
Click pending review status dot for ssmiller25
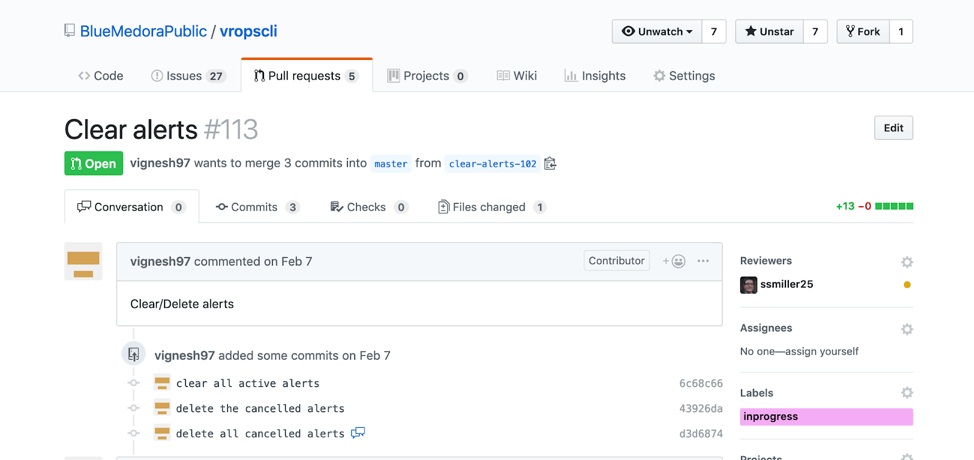point(907,285)
